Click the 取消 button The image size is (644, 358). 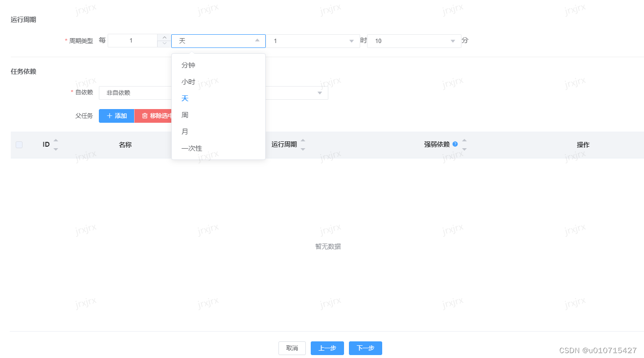coord(292,348)
